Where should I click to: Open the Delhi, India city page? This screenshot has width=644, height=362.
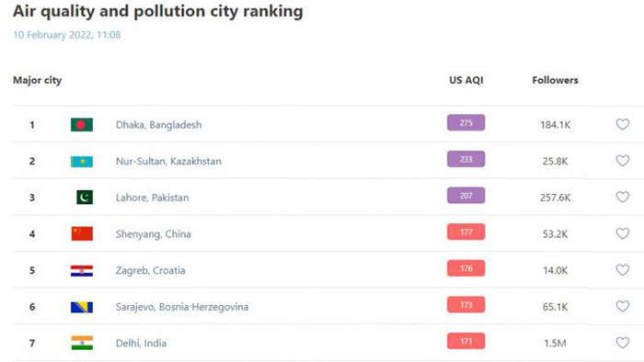point(141,343)
